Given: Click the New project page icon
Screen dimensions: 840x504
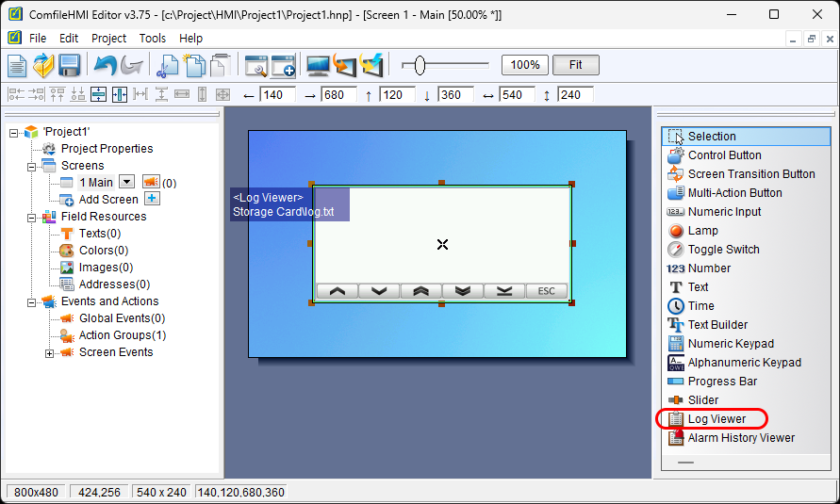Looking at the screenshot, I should 17,66.
